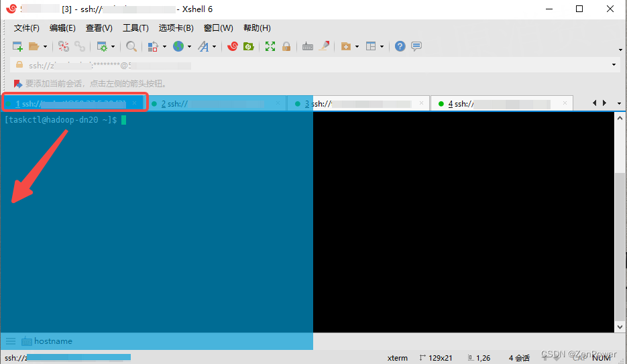Expand the add-folder dropdown arrow
The height and width of the screenshot is (364, 627).
357,47
